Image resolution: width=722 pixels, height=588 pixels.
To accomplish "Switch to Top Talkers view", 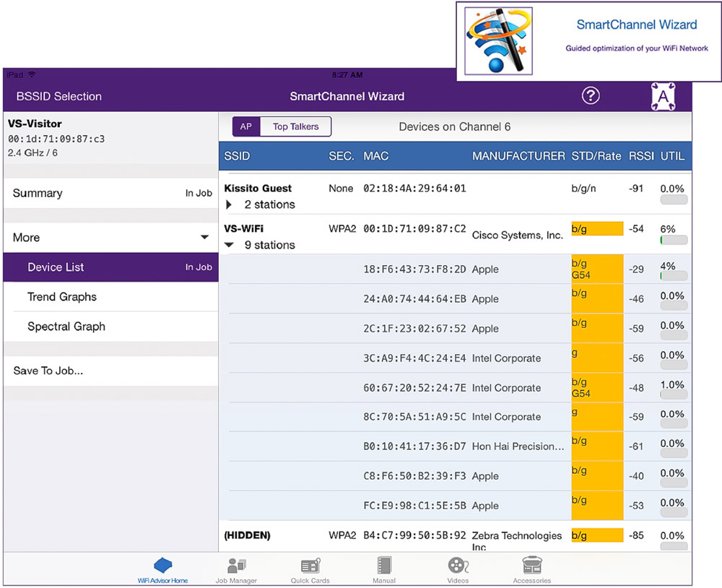I will [295, 126].
